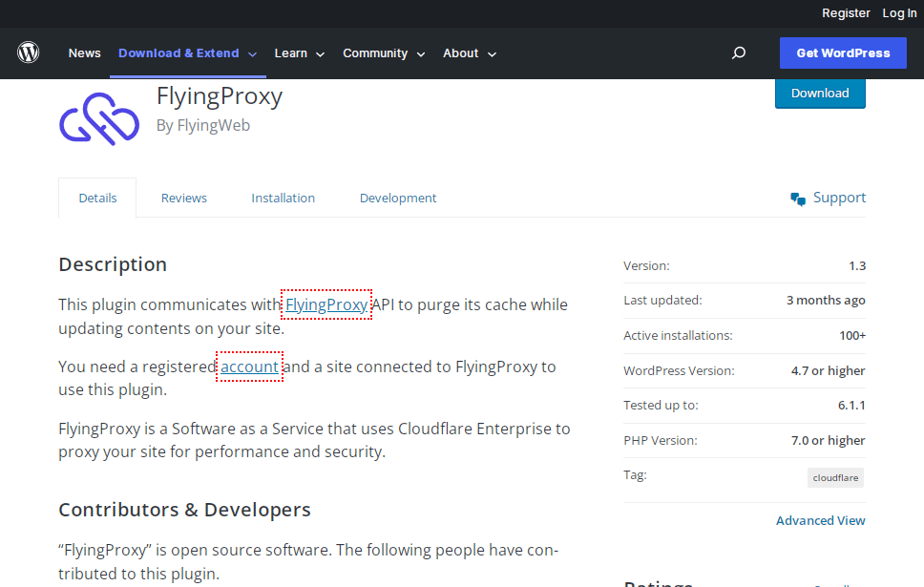Follow the FlyingProxy link in description
924x587 pixels.
pyautogui.click(x=326, y=304)
